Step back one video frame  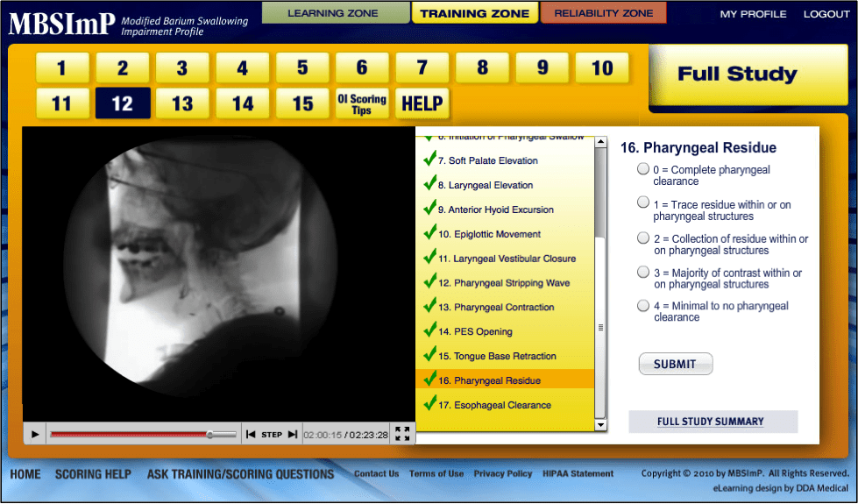pos(252,434)
